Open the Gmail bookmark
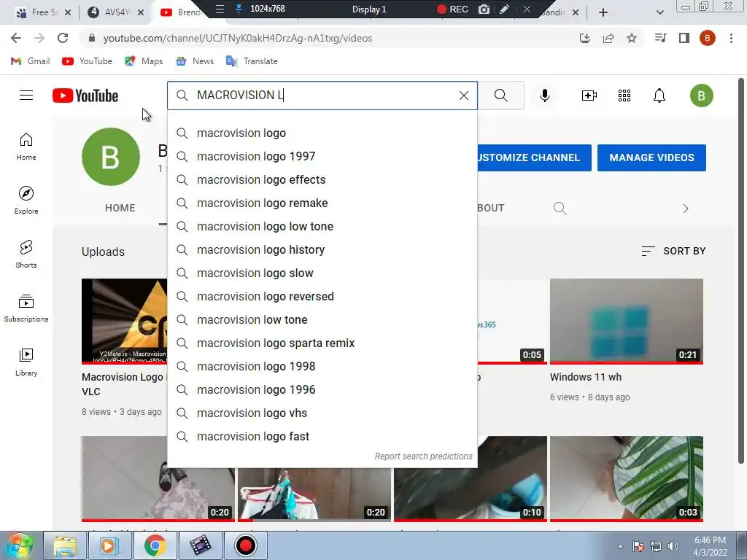Image resolution: width=747 pixels, height=560 pixels. tap(31, 61)
